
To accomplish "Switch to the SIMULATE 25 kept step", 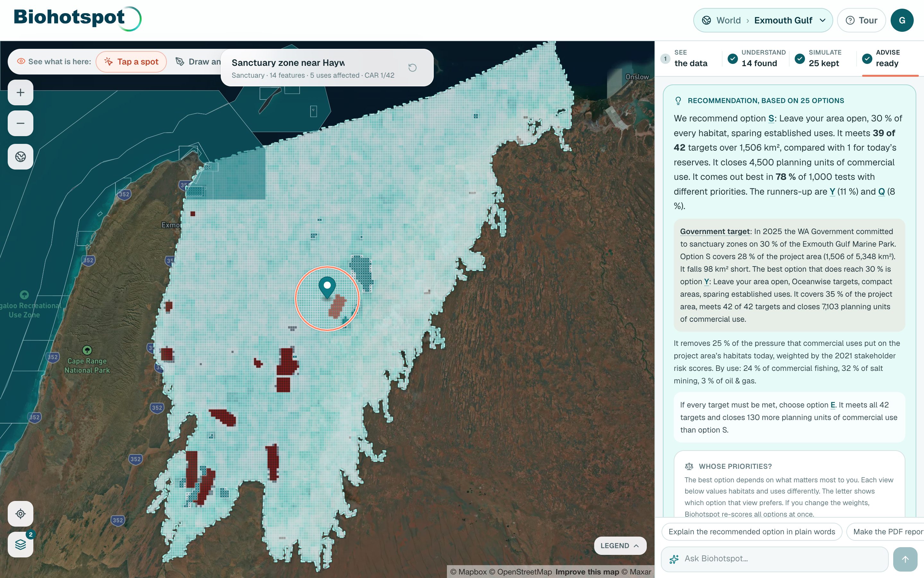I will 821,58.
